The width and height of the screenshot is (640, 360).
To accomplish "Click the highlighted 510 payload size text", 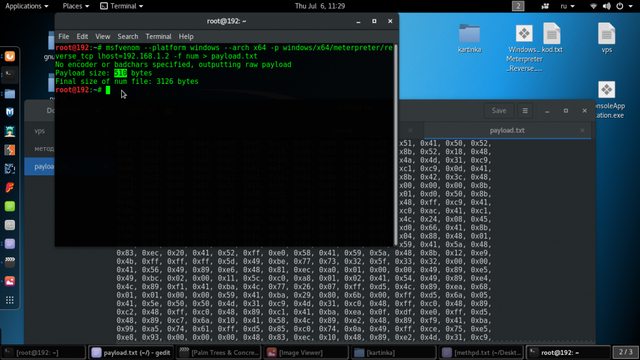I will coord(120,73).
